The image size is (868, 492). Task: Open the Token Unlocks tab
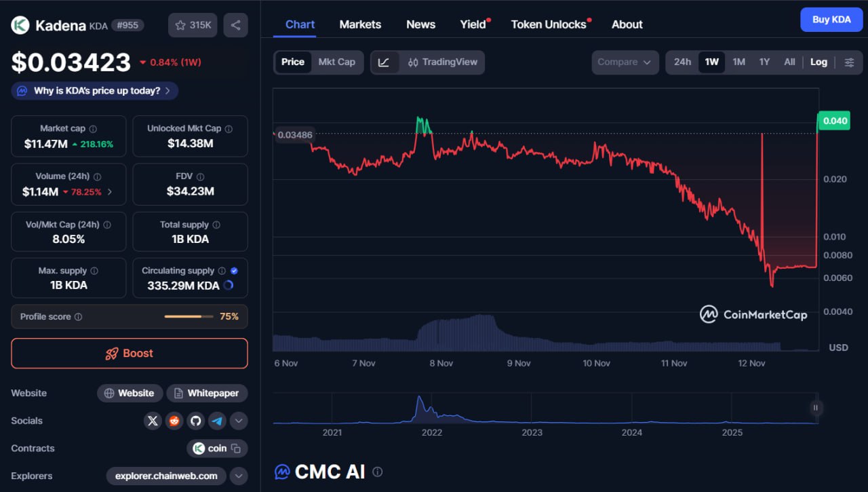(x=549, y=24)
